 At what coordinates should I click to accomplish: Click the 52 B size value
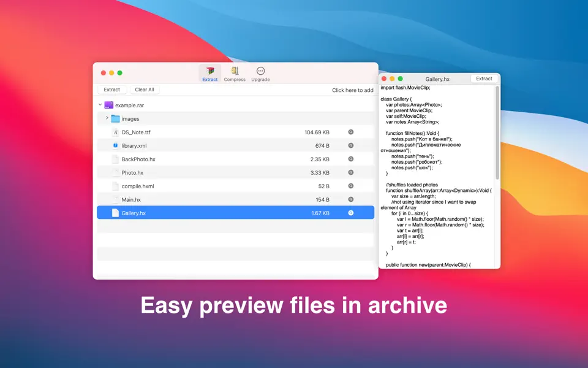323,186
